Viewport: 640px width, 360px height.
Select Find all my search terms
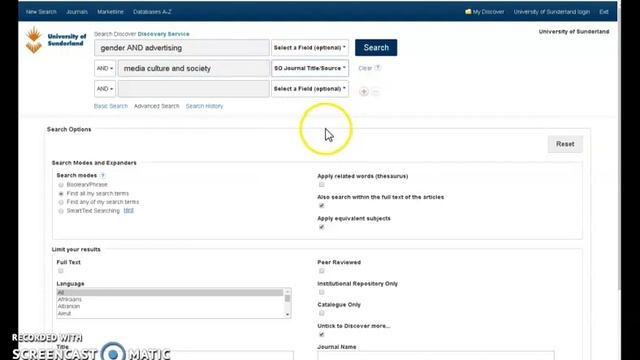61,193
